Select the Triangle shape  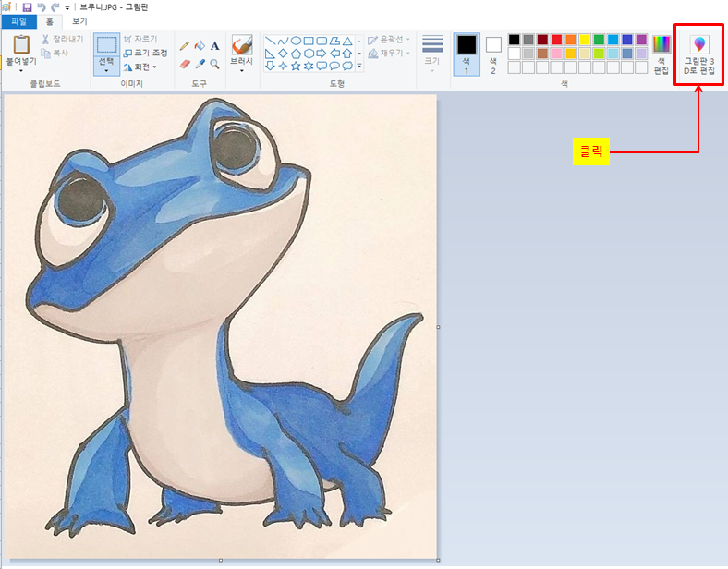click(x=347, y=41)
